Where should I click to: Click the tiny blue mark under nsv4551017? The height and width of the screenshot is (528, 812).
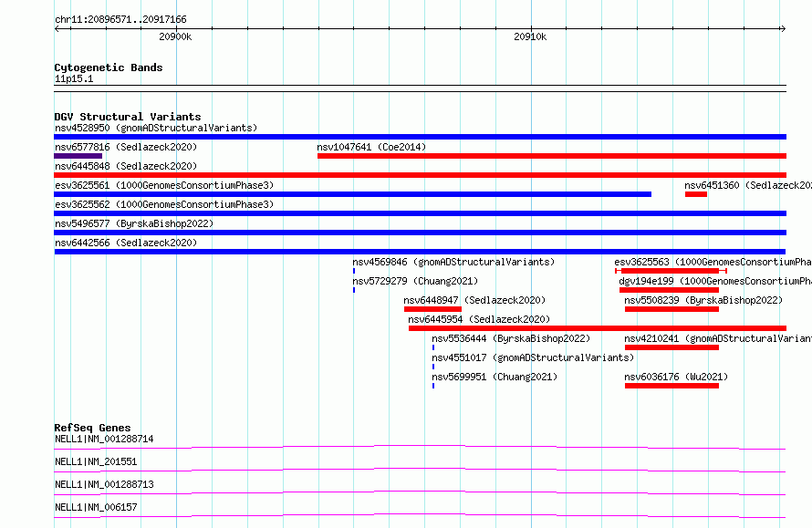click(433, 367)
